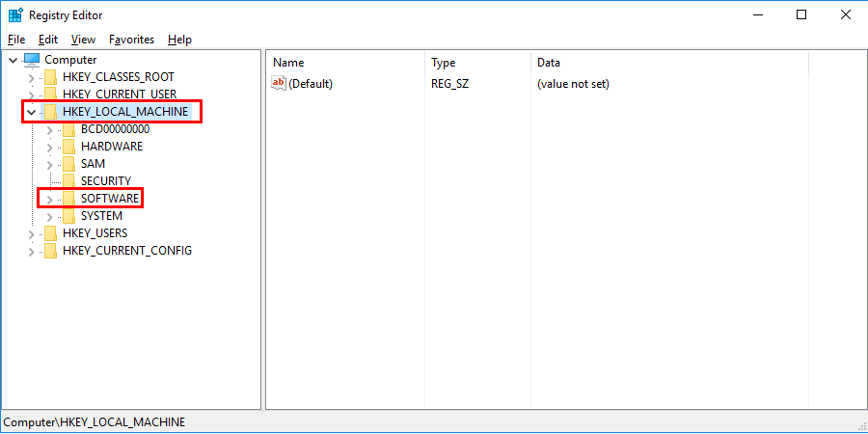This screenshot has height=434, width=868.
Task: Select the HARDWARE key label
Action: tap(112, 147)
